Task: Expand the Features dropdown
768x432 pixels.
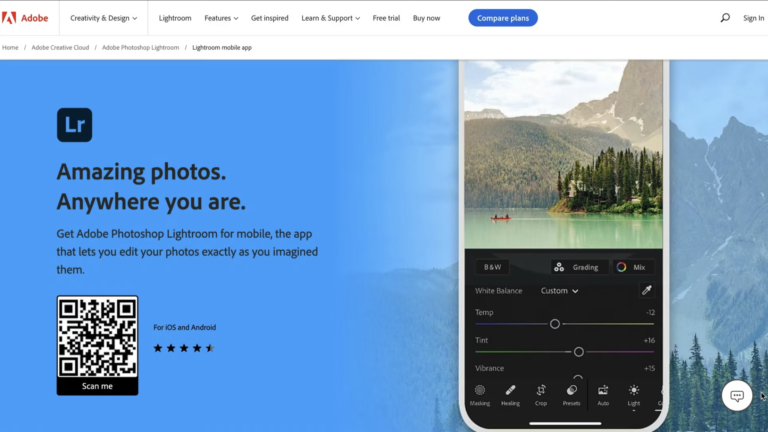Action: [x=221, y=18]
